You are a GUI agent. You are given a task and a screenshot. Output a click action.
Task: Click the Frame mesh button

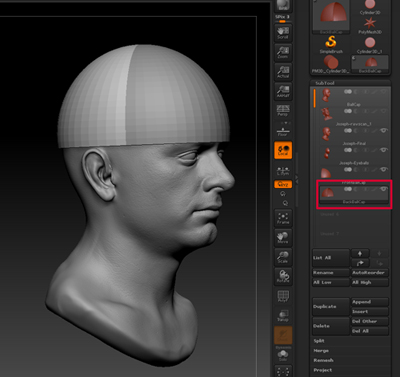tap(283, 218)
